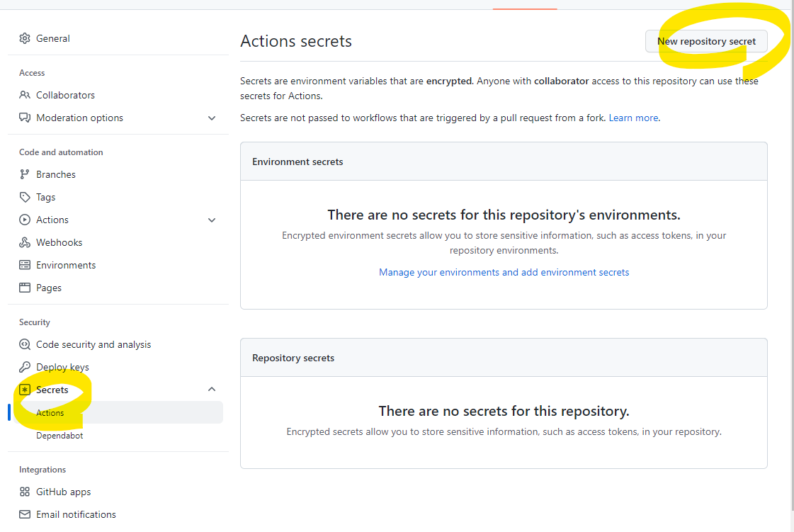Screen dimensions: 794x532
Task: Click the Pages browser icon
Action: 24,288
